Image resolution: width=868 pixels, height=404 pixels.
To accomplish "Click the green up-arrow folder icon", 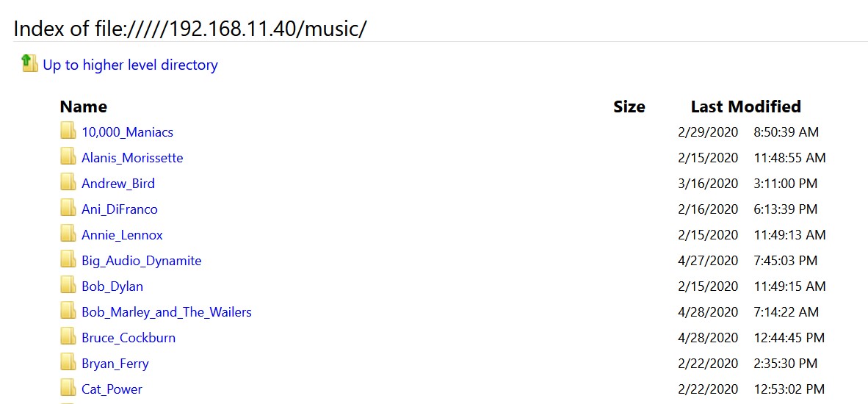I will 29,63.
